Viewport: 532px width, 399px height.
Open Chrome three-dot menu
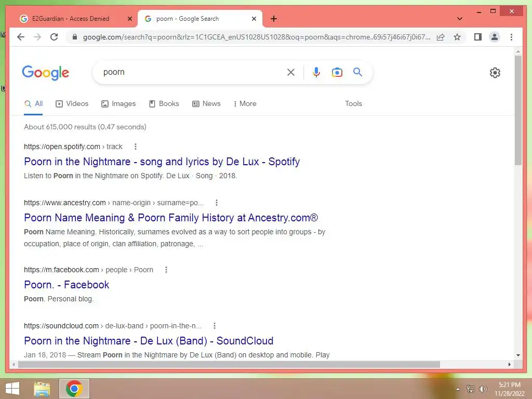(511, 37)
